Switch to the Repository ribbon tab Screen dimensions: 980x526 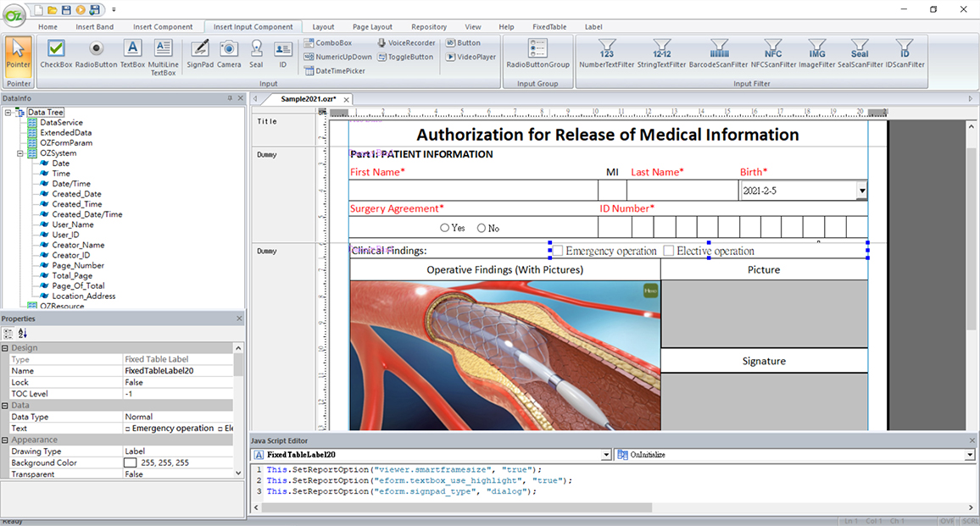pyautogui.click(x=429, y=26)
